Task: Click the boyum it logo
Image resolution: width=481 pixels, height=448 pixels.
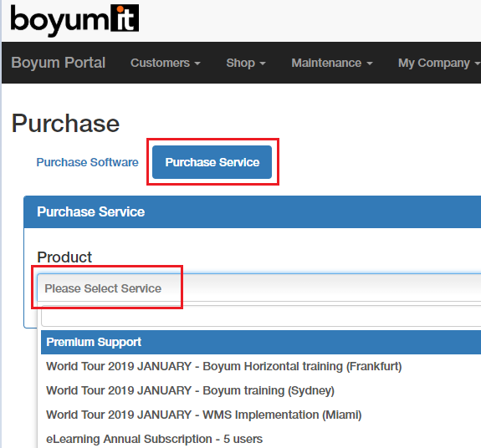Action: pyautogui.click(x=74, y=20)
